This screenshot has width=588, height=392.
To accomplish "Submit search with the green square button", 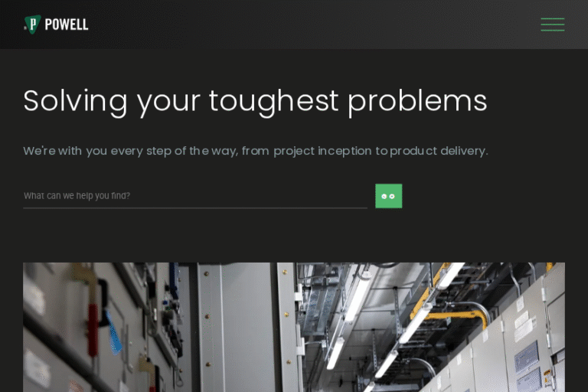I will [388, 196].
